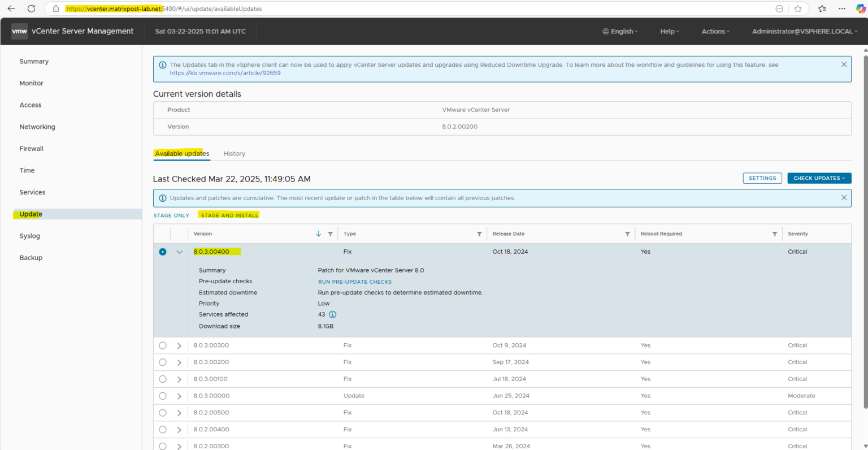Select the radio button for version 8.0.2.00500

tap(163, 412)
